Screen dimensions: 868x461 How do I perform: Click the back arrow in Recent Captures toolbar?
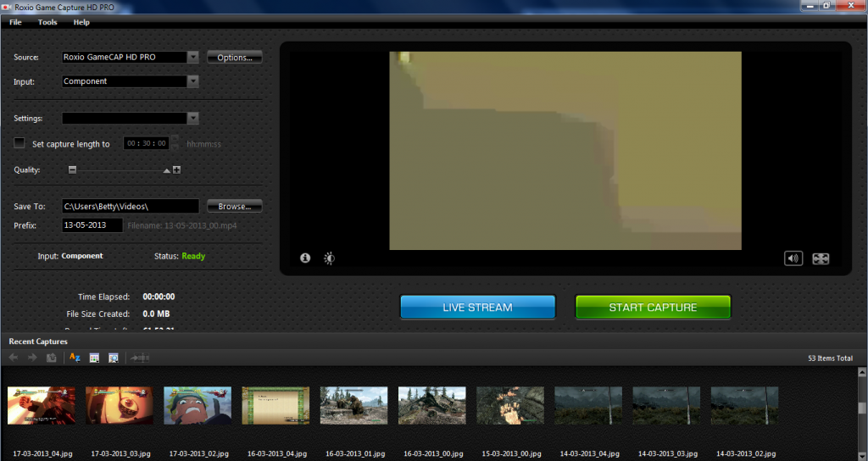(14, 358)
